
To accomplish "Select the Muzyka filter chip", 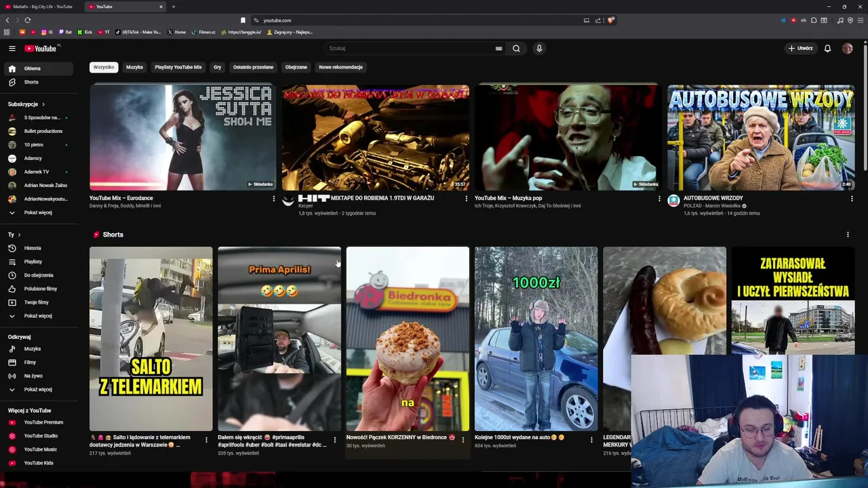I will pyautogui.click(x=134, y=67).
